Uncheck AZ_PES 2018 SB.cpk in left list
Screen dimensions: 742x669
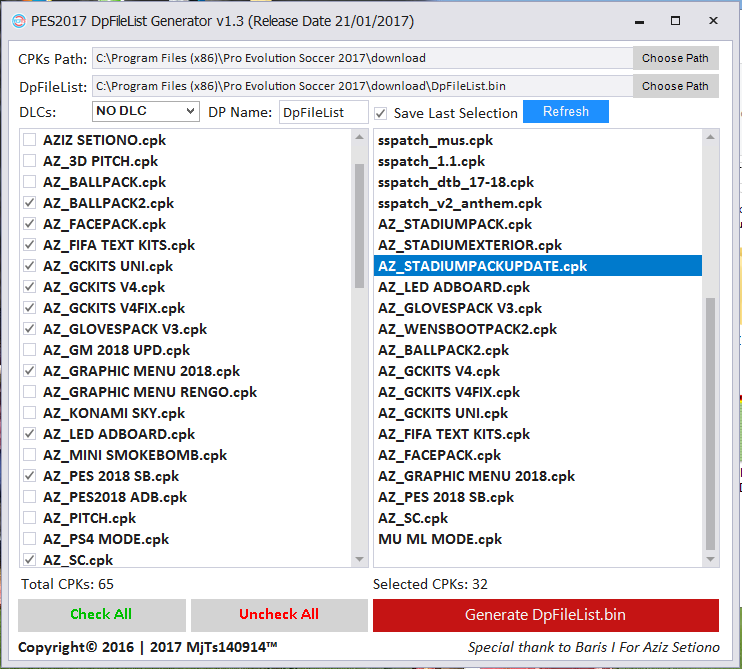(29, 475)
